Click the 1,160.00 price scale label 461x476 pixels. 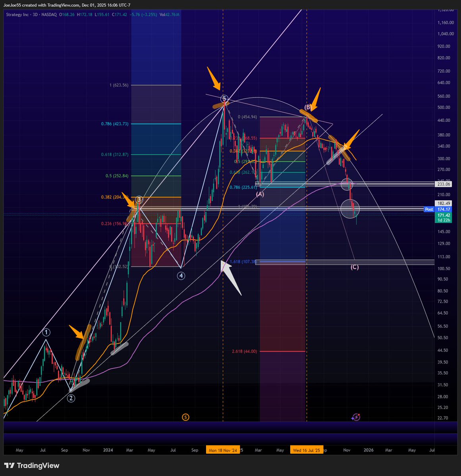tap(445, 22)
